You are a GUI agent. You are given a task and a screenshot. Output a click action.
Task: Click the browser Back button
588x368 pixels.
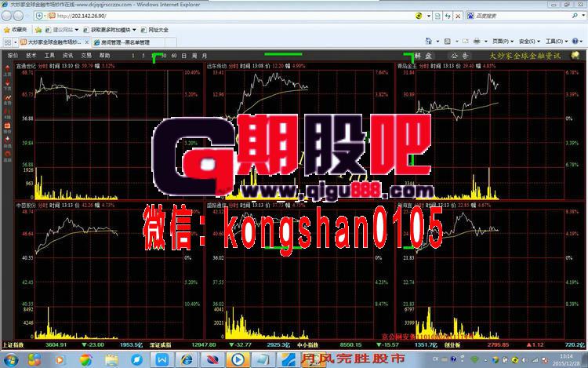pos(7,16)
